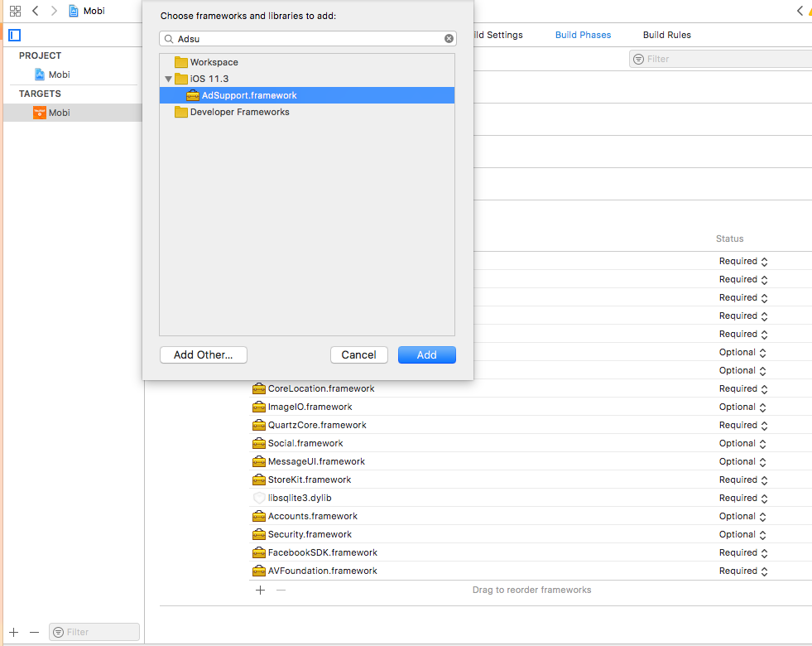
Task: Click the libsqlite3.dylib library icon
Action: coord(259,498)
